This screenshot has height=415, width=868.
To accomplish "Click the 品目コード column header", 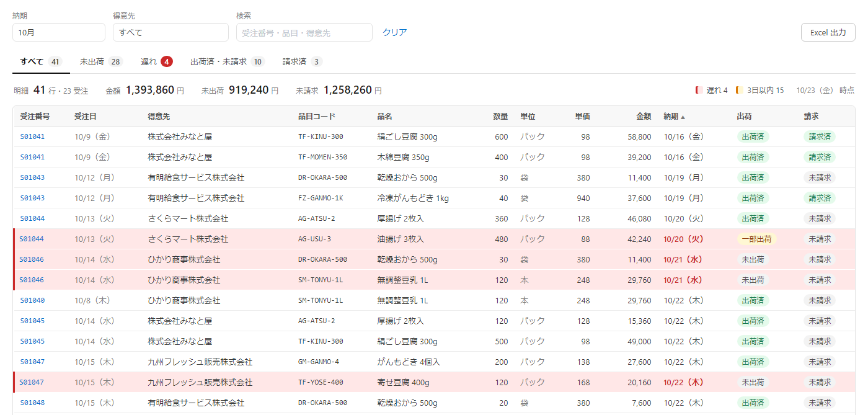I will point(317,116).
